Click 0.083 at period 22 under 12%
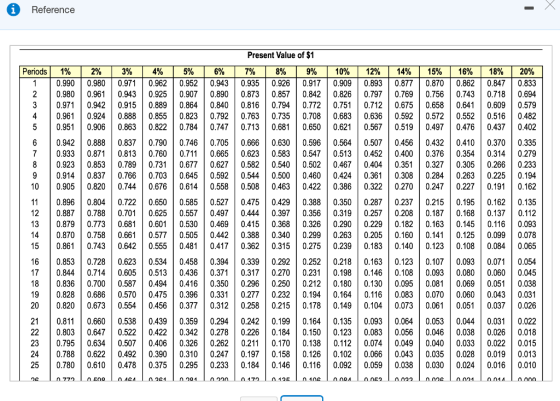The width and height of the screenshot is (560, 401). tap(373, 332)
